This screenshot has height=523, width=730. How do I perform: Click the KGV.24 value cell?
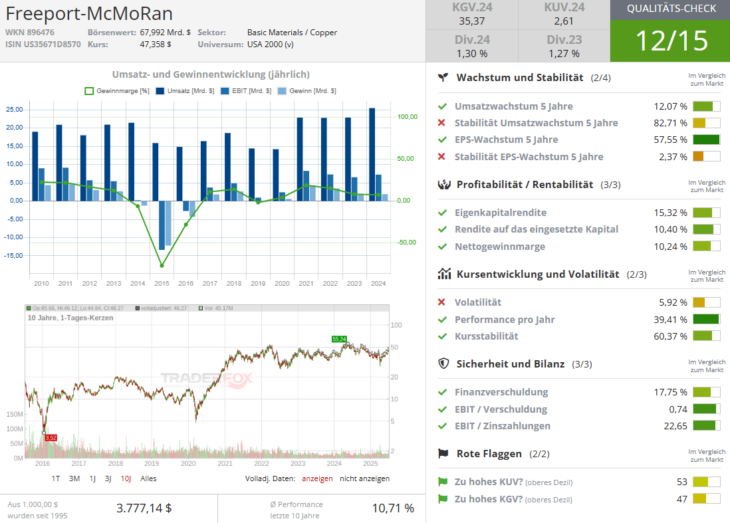472,14
